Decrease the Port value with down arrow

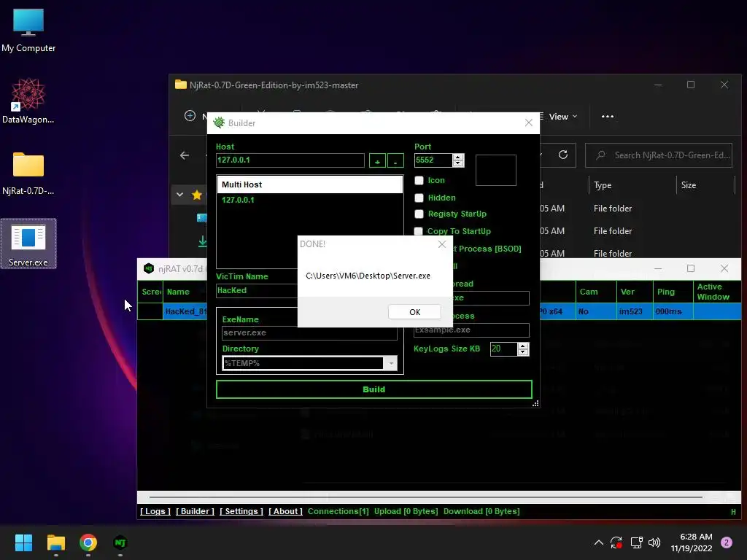458,163
